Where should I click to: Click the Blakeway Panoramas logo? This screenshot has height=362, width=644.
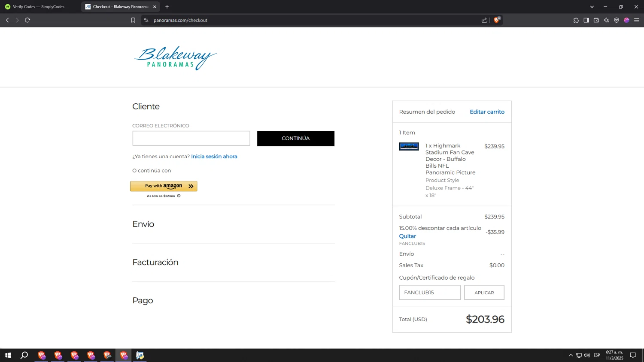[176, 58]
